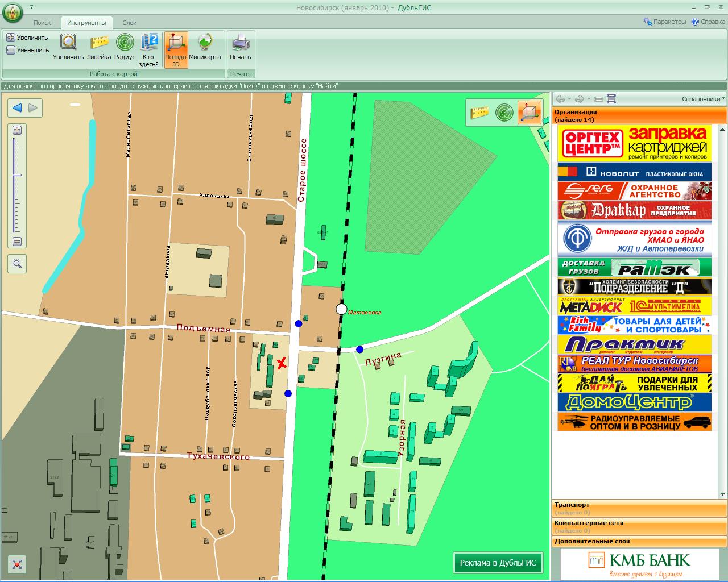This screenshot has width=728, height=582.
Task: Click the Реклама в ДубльГИС button
Action: point(498,563)
